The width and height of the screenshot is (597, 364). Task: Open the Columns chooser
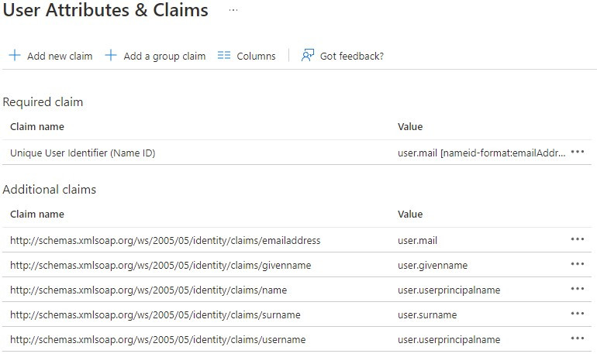(x=256, y=56)
